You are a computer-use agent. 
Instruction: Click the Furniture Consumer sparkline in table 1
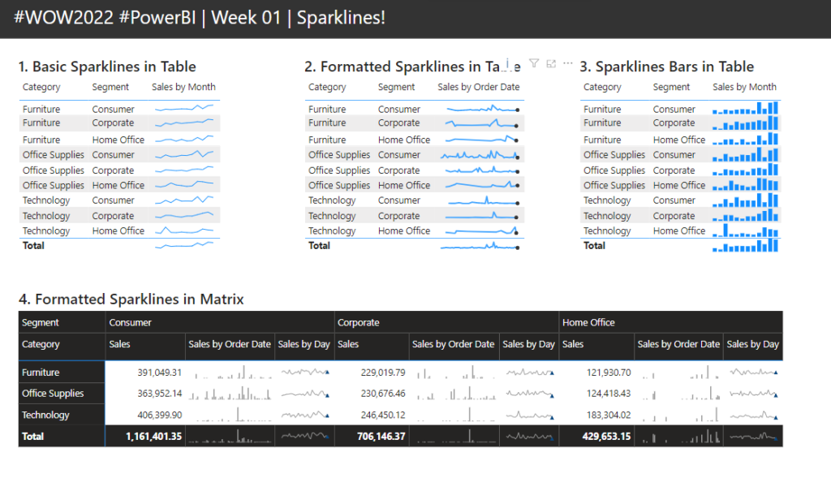point(184,108)
